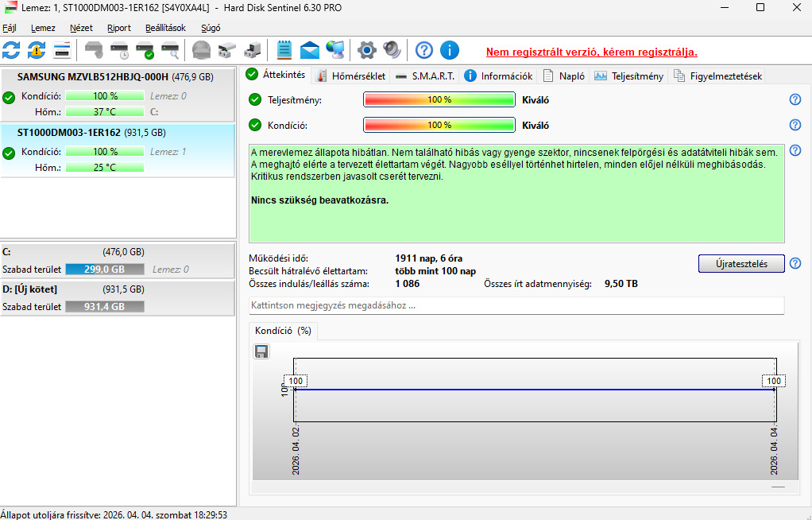812x520 pixels.
Task: Open the Figyelmeztetések tab
Action: pos(717,76)
